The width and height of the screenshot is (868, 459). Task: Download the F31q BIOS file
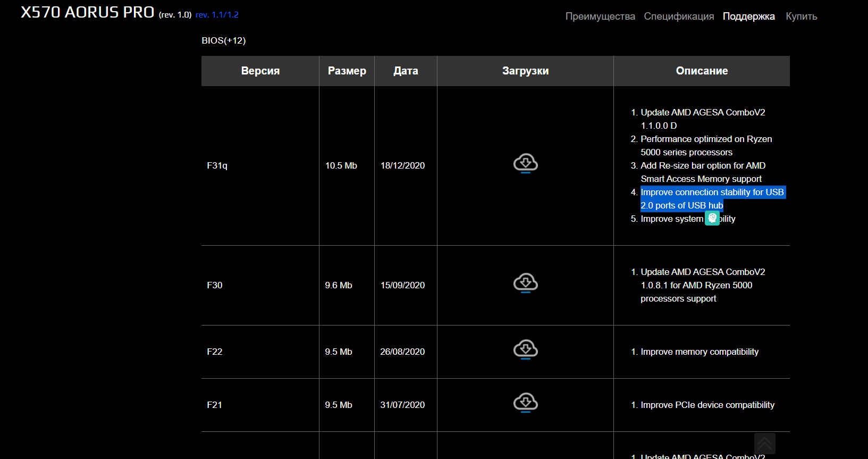(525, 163)
